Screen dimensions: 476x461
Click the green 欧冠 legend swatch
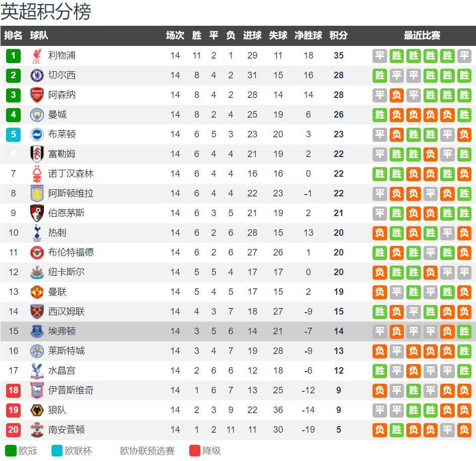[x=11, y=451]
